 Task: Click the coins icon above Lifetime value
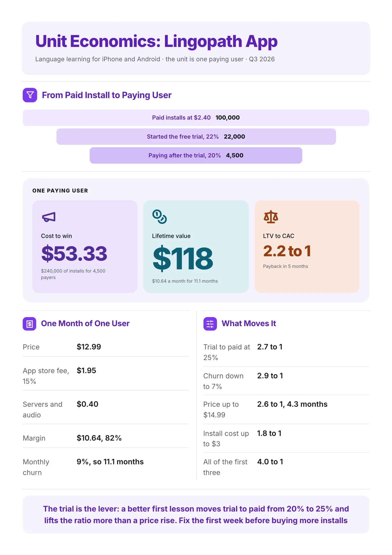[x=159, y=217]
